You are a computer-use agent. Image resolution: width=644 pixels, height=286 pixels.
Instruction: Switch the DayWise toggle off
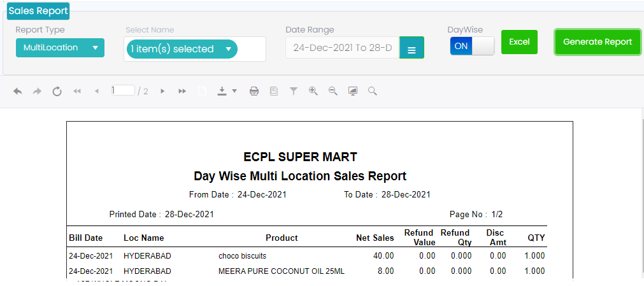point(472,46)
